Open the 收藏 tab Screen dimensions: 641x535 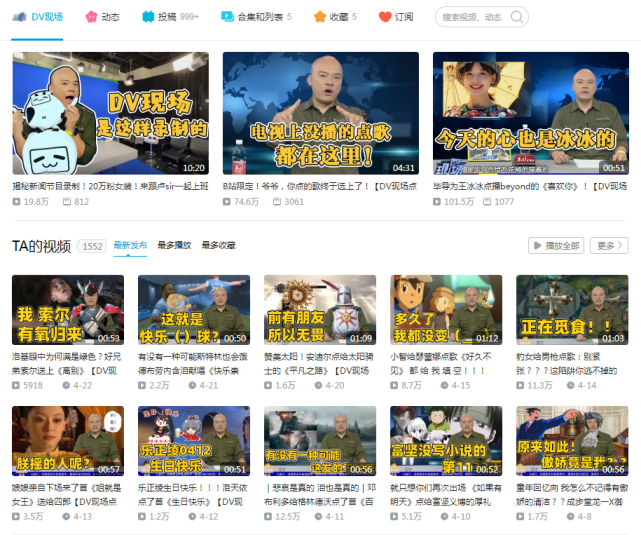point(335,17)
